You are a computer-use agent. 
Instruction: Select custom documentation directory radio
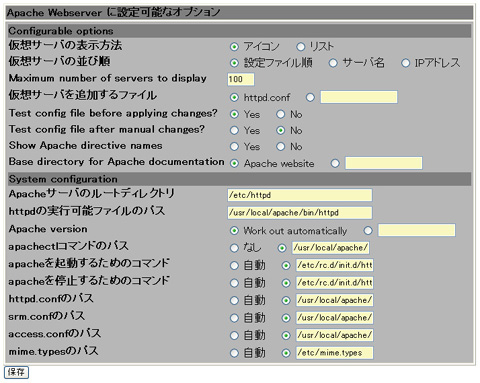pos(335,163)
